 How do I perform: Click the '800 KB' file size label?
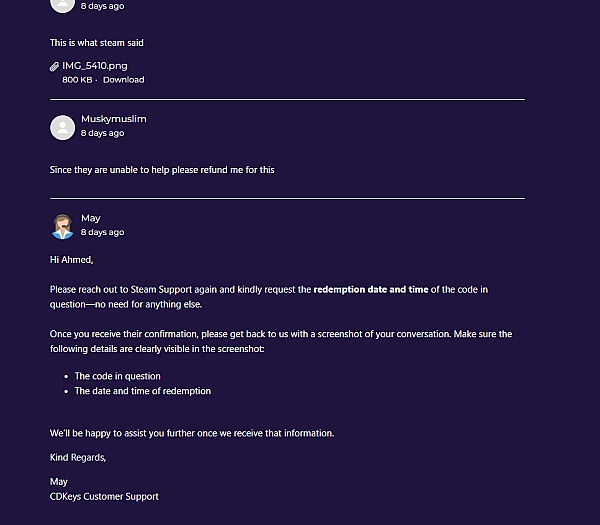point(77,80)
